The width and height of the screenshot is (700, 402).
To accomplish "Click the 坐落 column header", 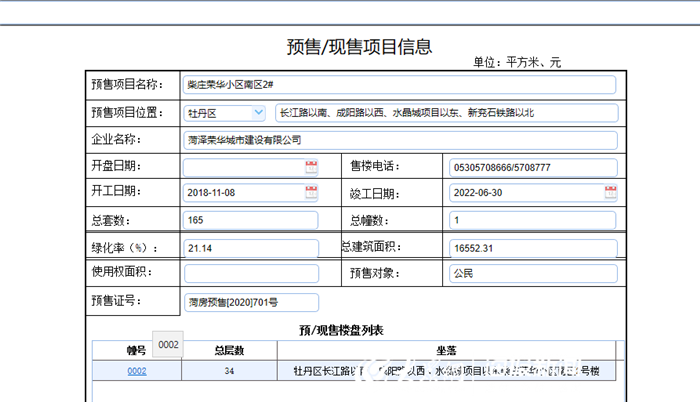I will tap(446, 351).
